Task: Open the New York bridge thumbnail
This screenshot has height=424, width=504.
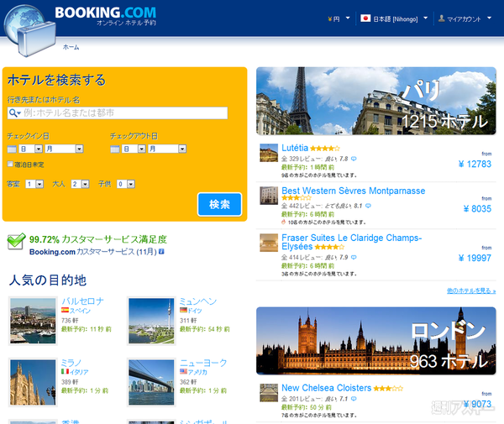Action: pos(151,382)
